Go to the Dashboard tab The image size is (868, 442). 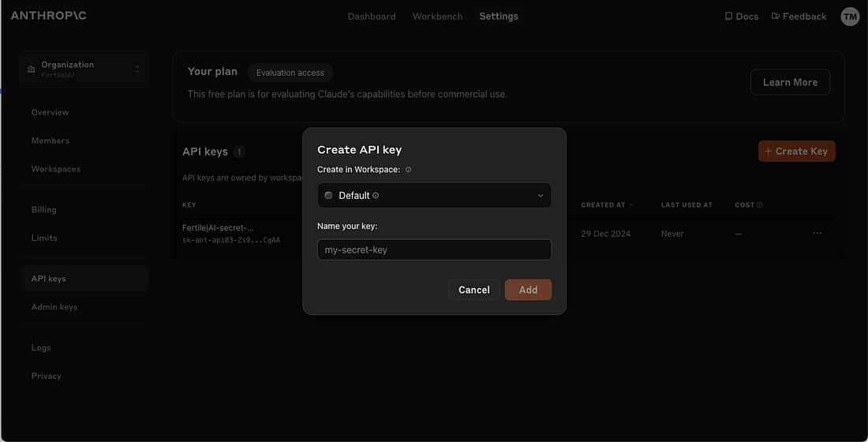click(372, 17)
